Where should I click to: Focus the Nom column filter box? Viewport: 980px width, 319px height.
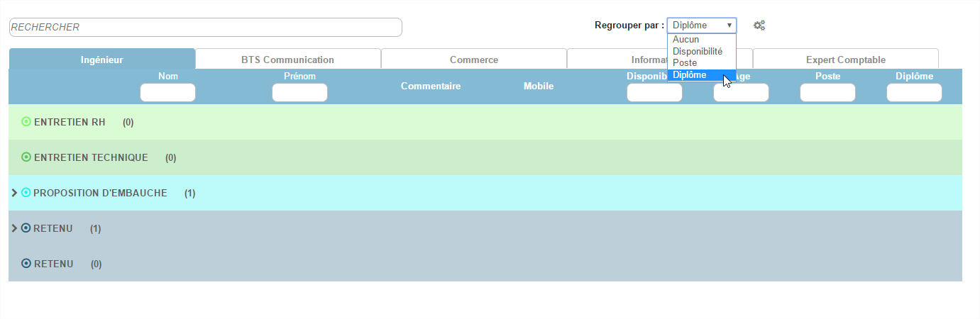pos(167,93)
